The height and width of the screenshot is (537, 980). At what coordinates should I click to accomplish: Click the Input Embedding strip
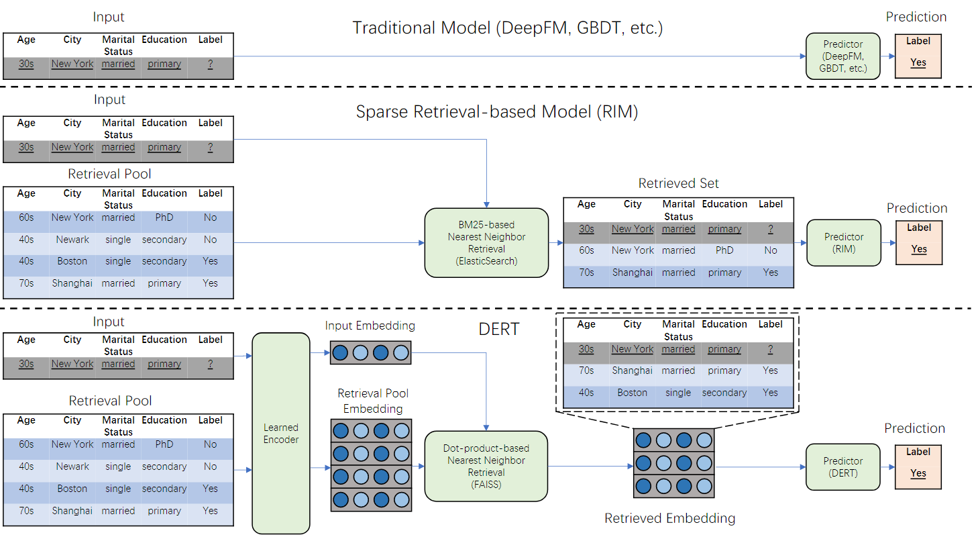click(371, 352)
